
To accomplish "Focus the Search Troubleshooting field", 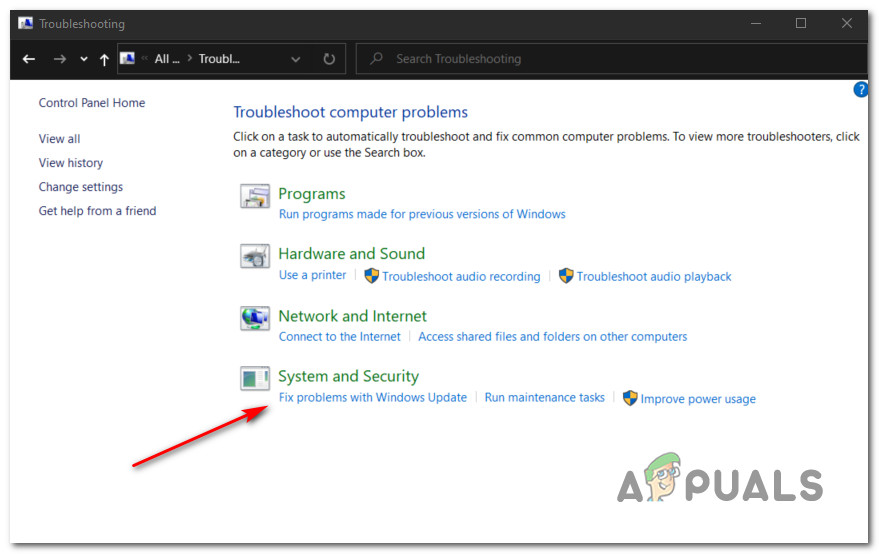I will point(611,59).
